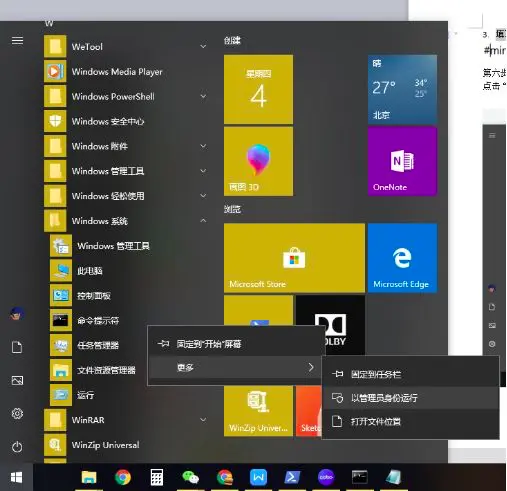Collapse the Windows 系统 folder
This screenshot has height=491, width=507.
pos(203,221)
